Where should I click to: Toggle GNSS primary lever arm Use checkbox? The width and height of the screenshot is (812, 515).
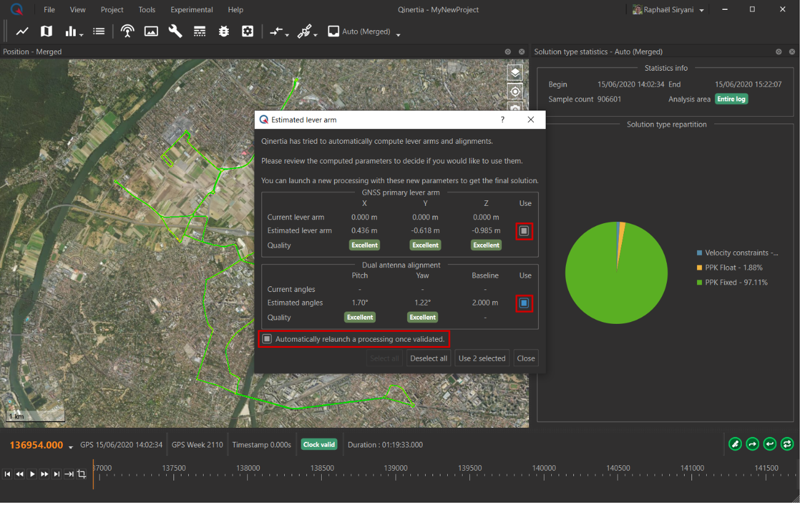coord(523,231)
